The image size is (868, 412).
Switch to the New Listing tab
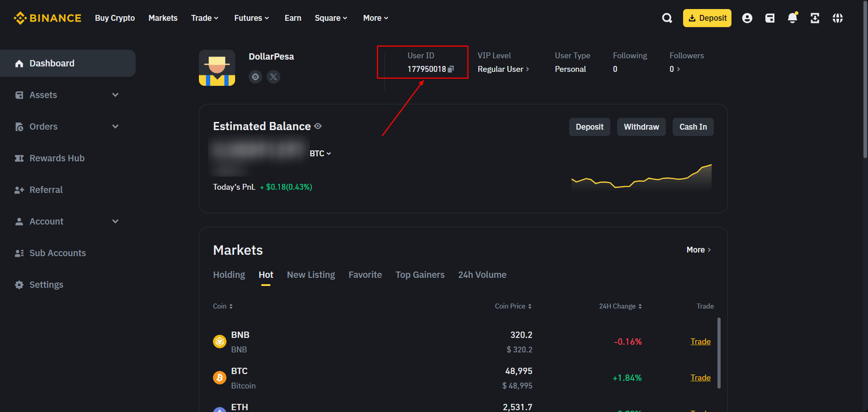coord(311,275)
